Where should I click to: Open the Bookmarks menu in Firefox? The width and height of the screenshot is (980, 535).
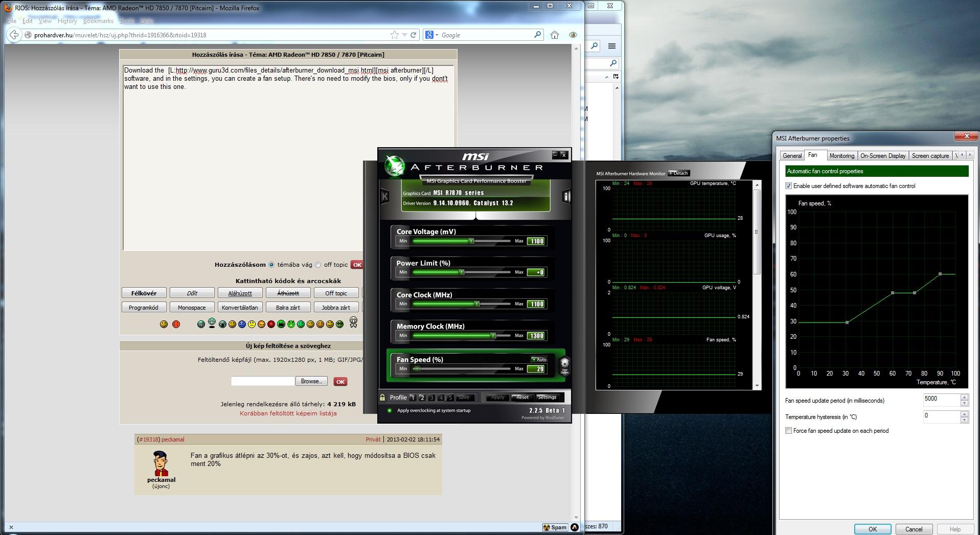pos(98,21)
